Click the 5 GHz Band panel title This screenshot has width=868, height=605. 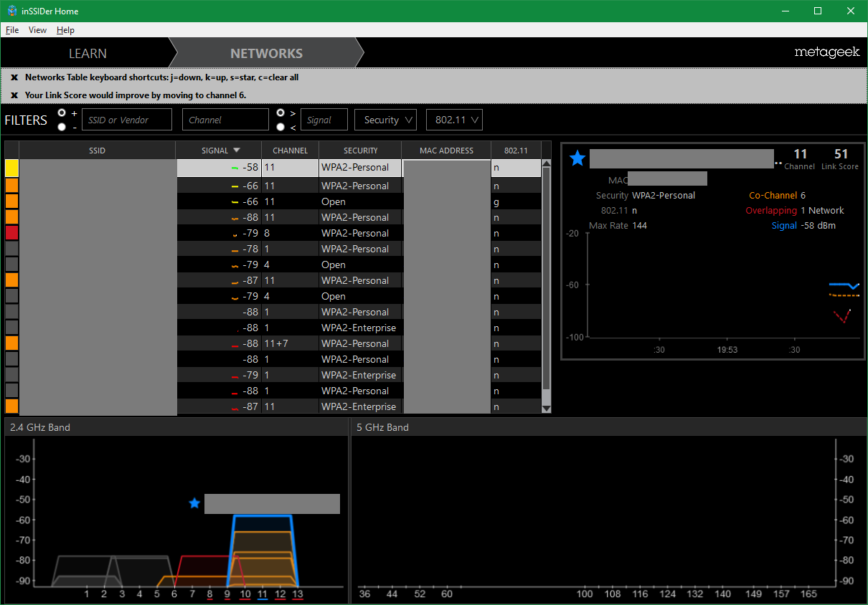click(383, 427)
